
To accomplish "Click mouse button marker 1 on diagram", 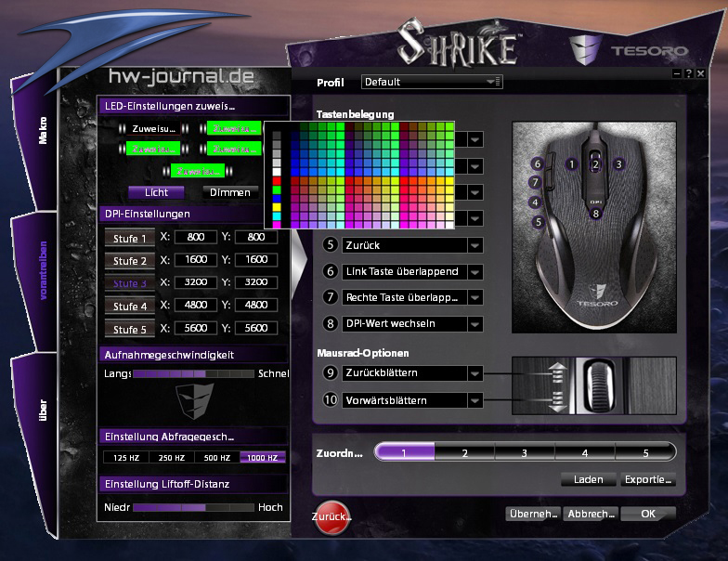I will 572,163.
